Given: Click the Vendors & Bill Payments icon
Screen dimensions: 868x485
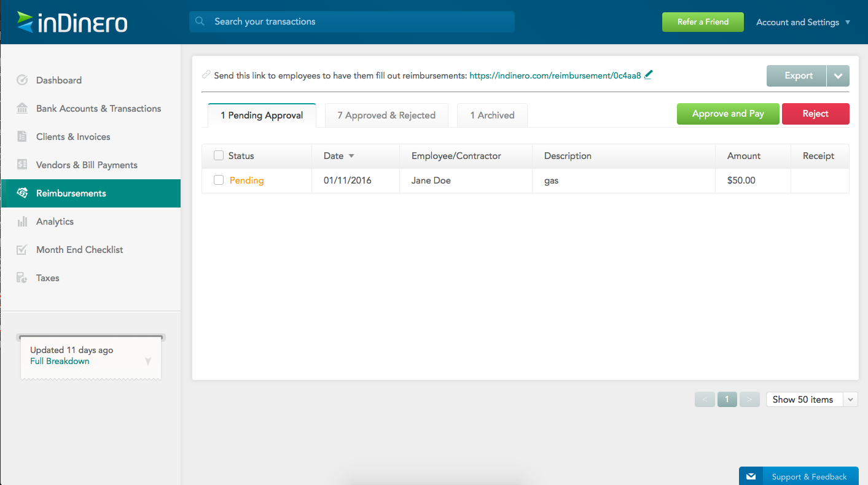Looking at the screenshot, I should 22,165.
